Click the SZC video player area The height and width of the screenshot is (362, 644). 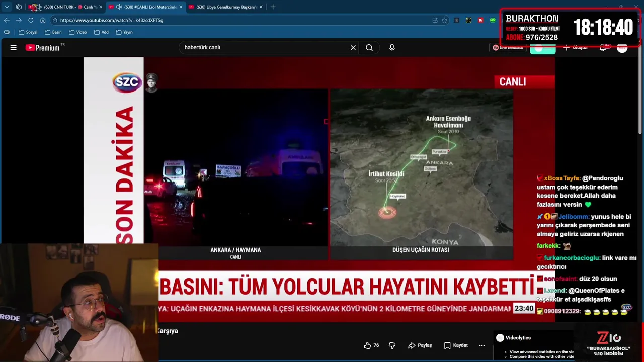pyautogui.click(x=319, y=189)
